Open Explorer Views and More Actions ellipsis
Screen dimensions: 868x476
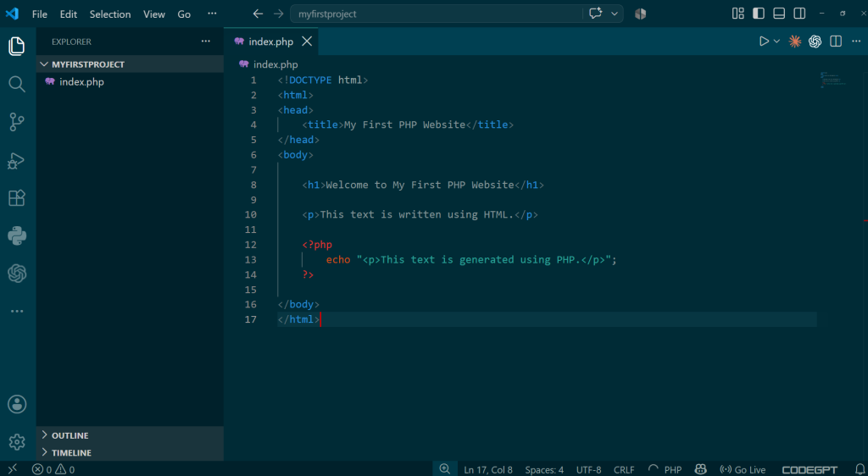click(206, 41)
